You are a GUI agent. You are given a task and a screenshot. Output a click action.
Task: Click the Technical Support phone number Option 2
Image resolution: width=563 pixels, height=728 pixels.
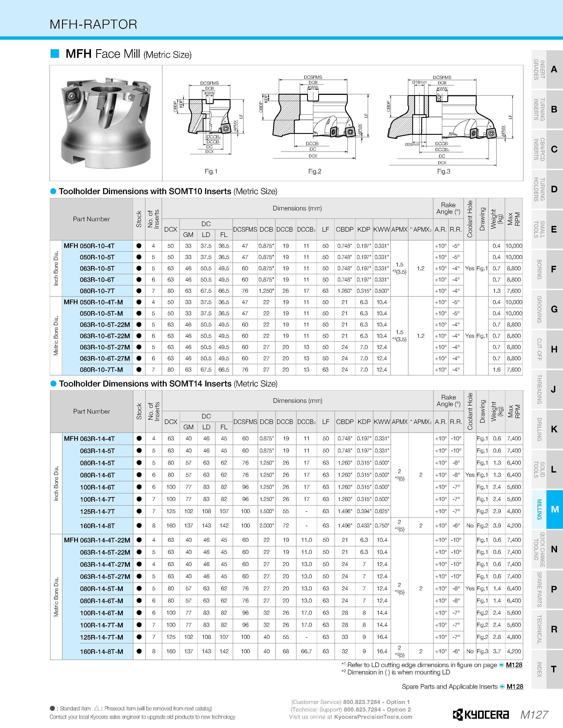coord(377,709)
